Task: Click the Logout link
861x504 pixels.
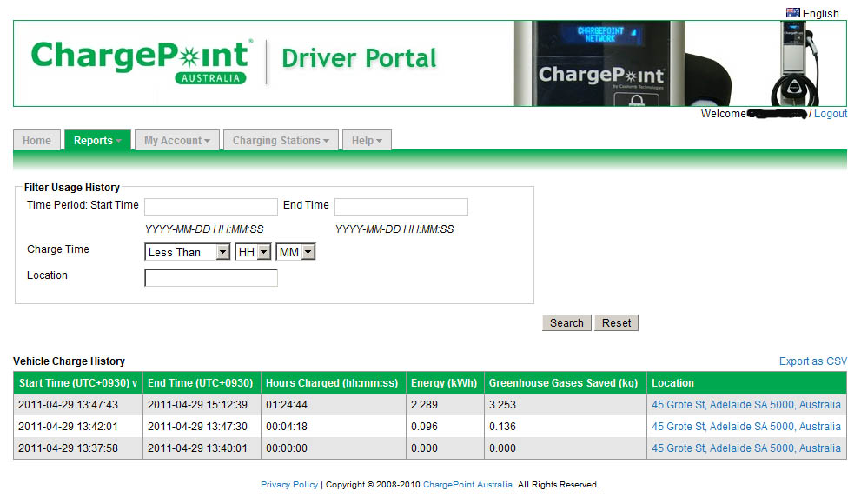Action: point(831,114)
